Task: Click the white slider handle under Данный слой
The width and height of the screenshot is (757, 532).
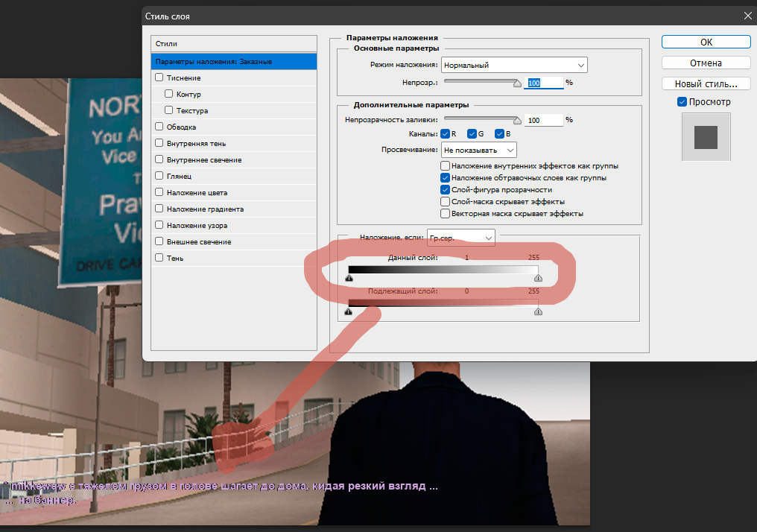Action: click(538, 278)
